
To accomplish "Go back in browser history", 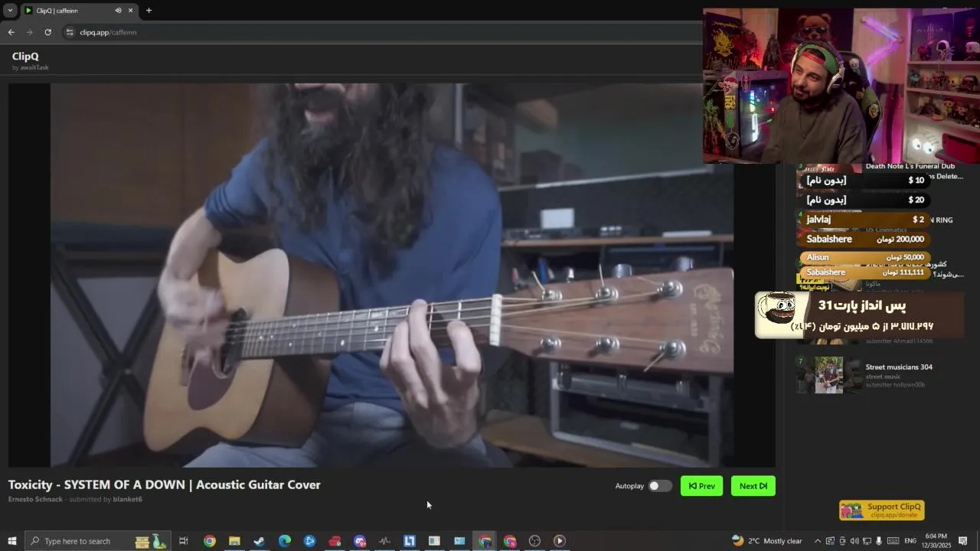I will click(x=11, y=32).
